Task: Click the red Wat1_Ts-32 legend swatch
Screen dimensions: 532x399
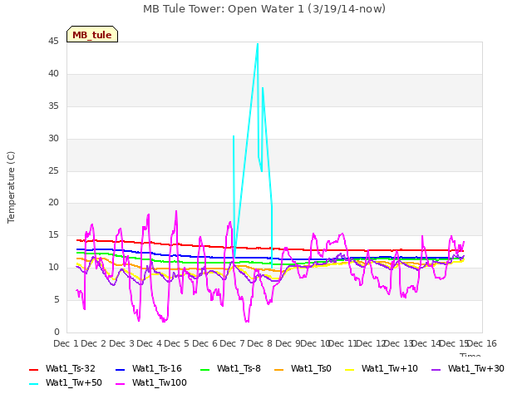Action: pyautogui.click(x=33, y=369)
